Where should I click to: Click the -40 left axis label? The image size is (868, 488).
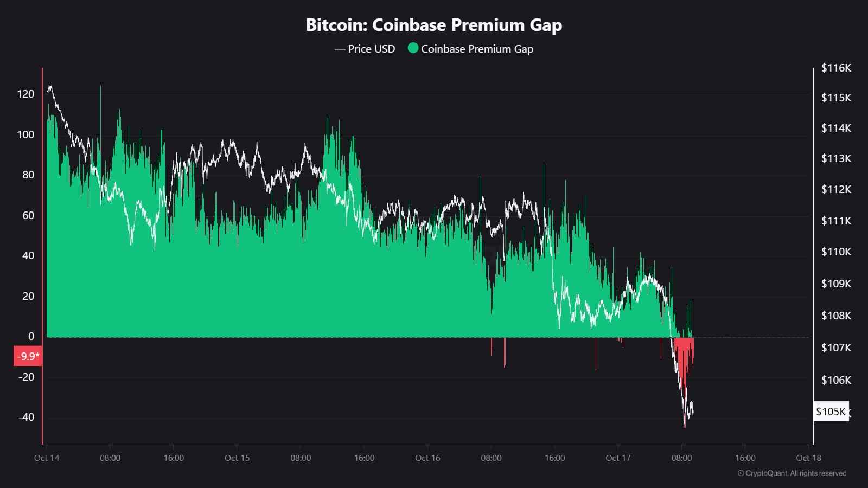tap(25, 417)
